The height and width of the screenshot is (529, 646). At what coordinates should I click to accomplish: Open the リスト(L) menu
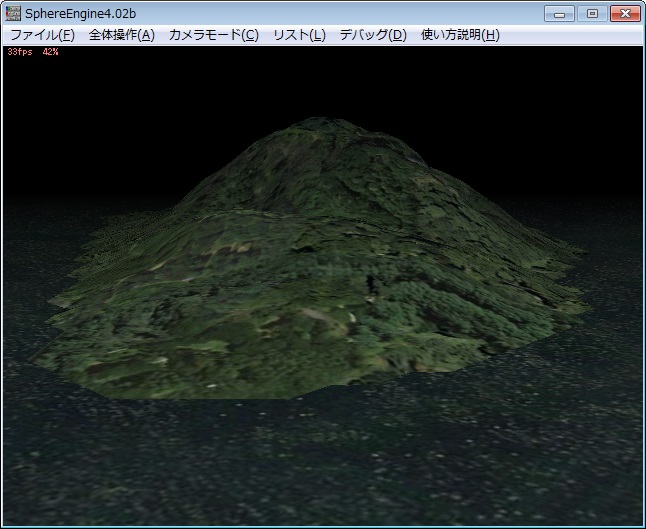(299, 35)
